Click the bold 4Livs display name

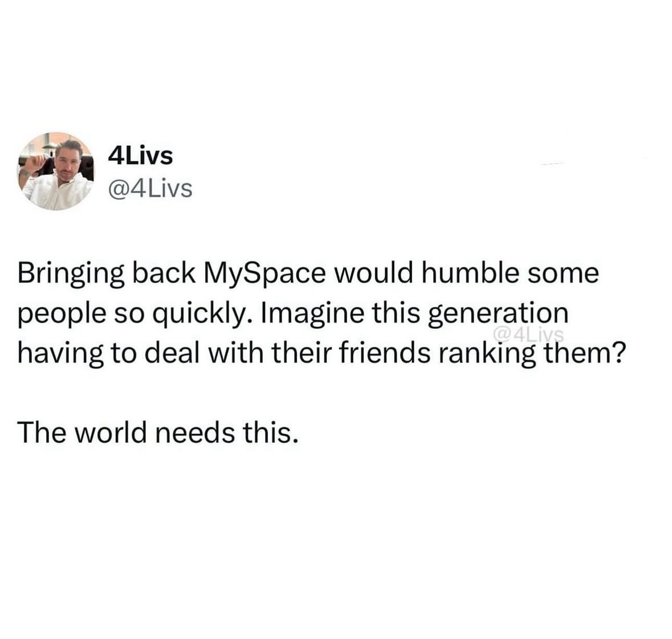coord(140,156)
